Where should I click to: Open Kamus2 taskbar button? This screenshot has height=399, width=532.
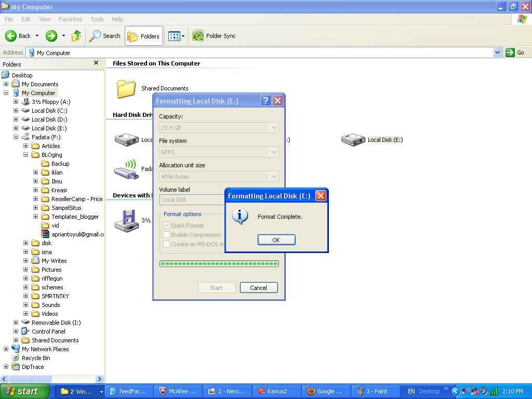277,391
